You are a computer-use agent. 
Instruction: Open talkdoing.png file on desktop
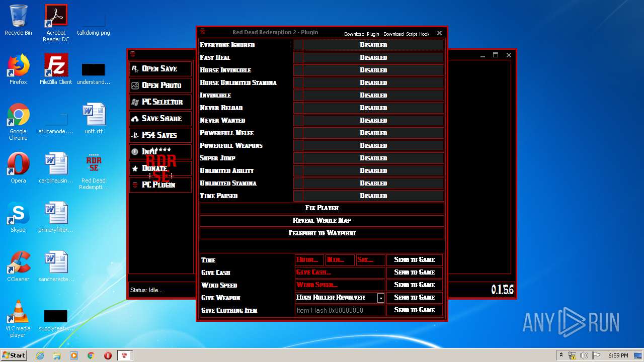pos(94,23)
